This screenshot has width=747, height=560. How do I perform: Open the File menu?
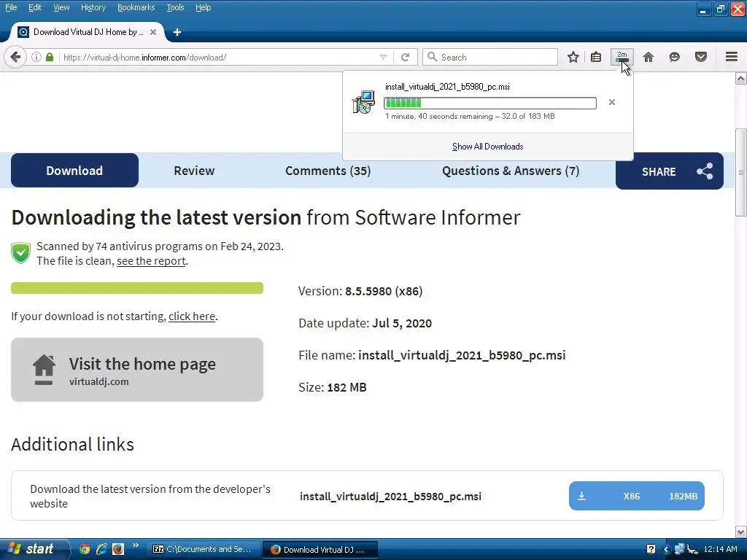click(x=11, y=7)
